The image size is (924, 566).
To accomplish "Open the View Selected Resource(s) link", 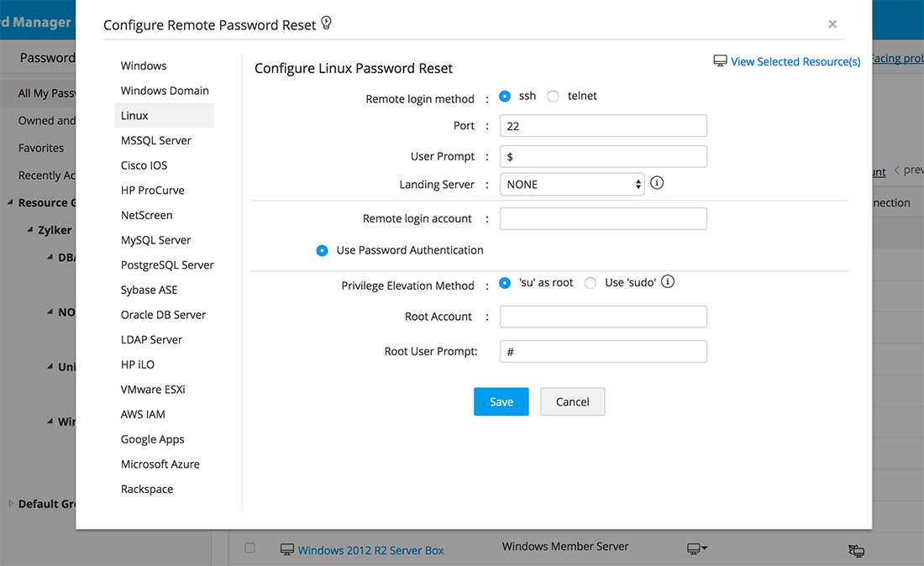I will [795, 61].
